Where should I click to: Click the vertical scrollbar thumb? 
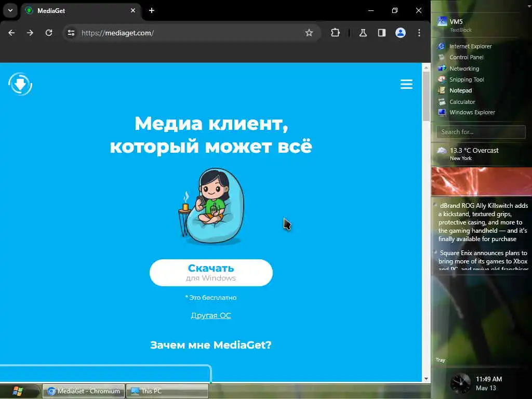426,96
